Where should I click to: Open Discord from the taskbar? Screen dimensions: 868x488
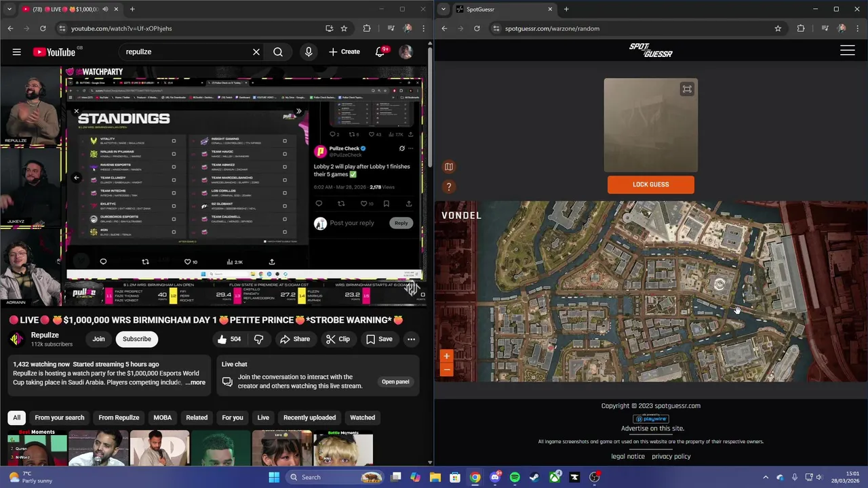tap(495, 477)
